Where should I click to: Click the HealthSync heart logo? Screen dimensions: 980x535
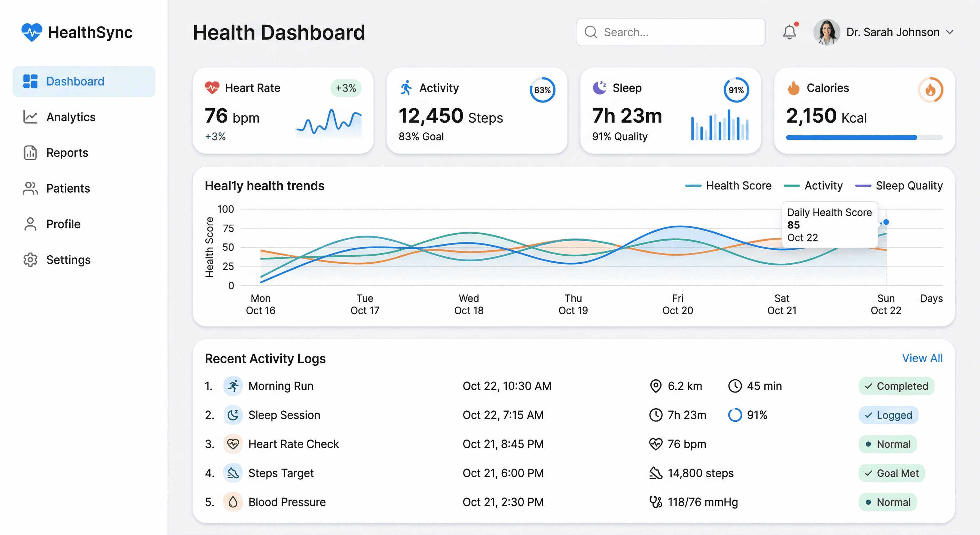32,32
